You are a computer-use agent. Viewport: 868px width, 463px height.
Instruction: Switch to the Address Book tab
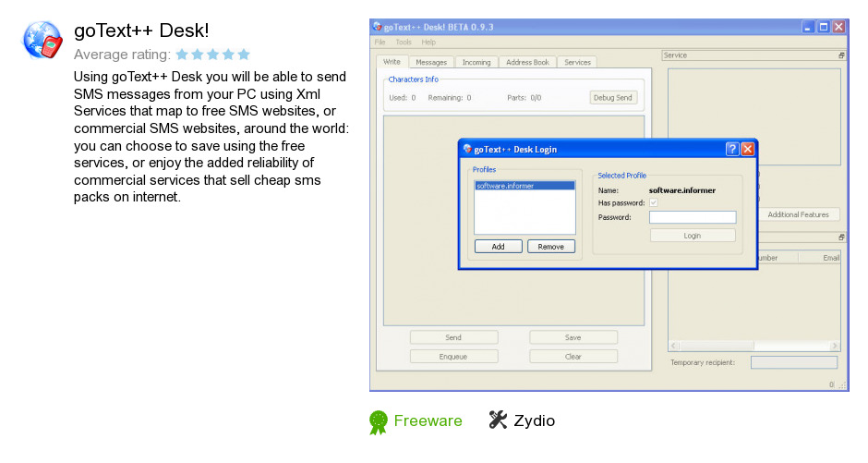pos(527,63)
